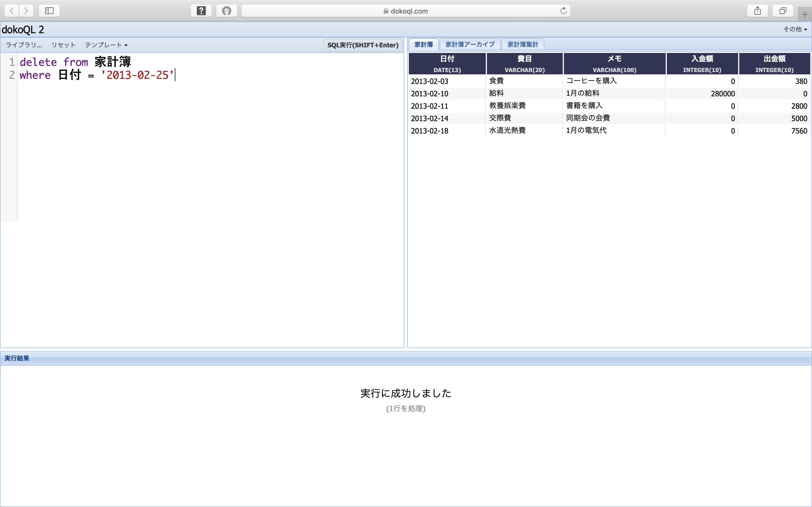812x507 pixels.
Task: Click the question mark extension icon
Action: pyautogui.click(x=201, y=11)
